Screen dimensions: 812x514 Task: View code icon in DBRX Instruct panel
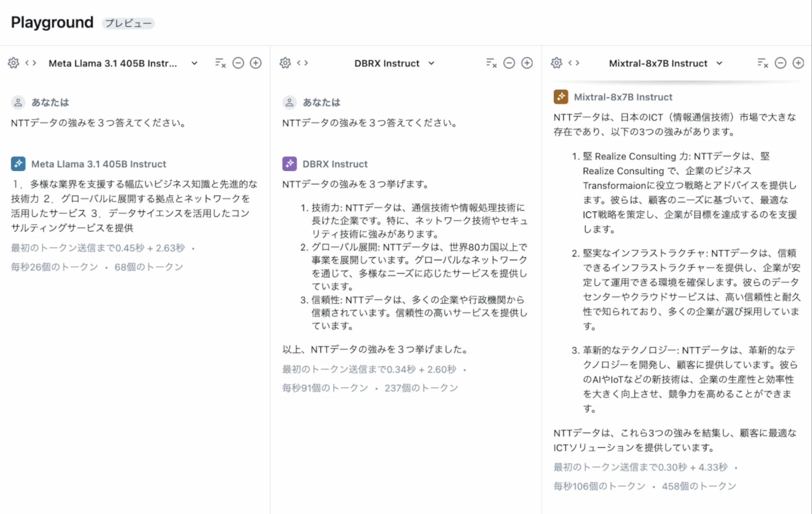[x=302, y=63]
